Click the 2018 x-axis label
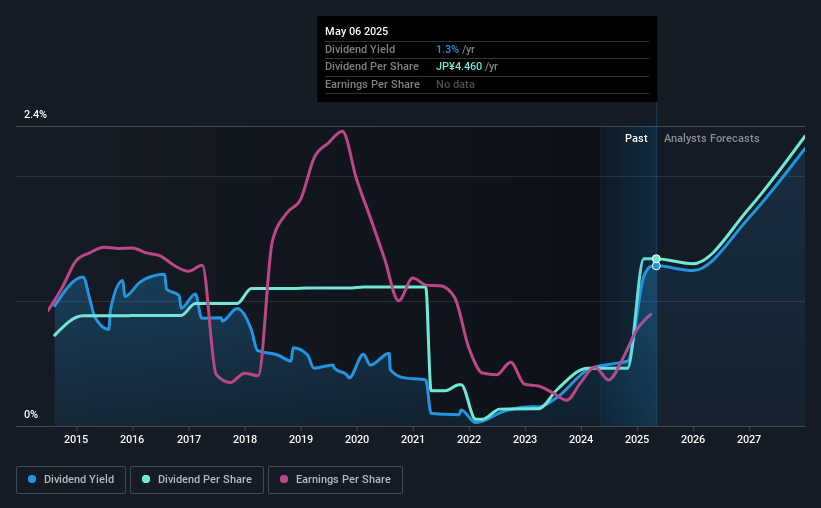This screenshot has width=821, height=508. pos(245,439)
